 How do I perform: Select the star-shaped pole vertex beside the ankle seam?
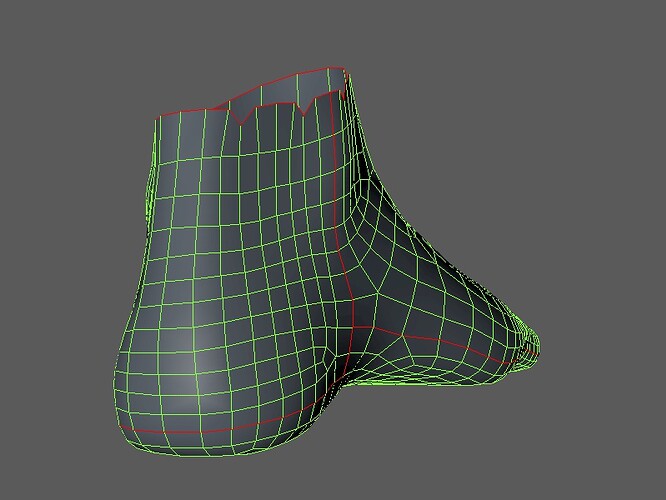[377, 294]
